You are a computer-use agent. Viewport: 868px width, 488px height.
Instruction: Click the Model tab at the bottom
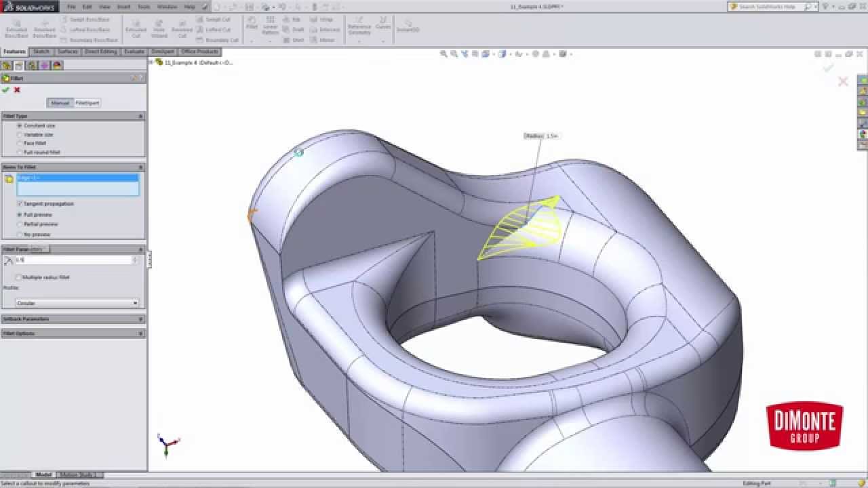coord(44,474)
